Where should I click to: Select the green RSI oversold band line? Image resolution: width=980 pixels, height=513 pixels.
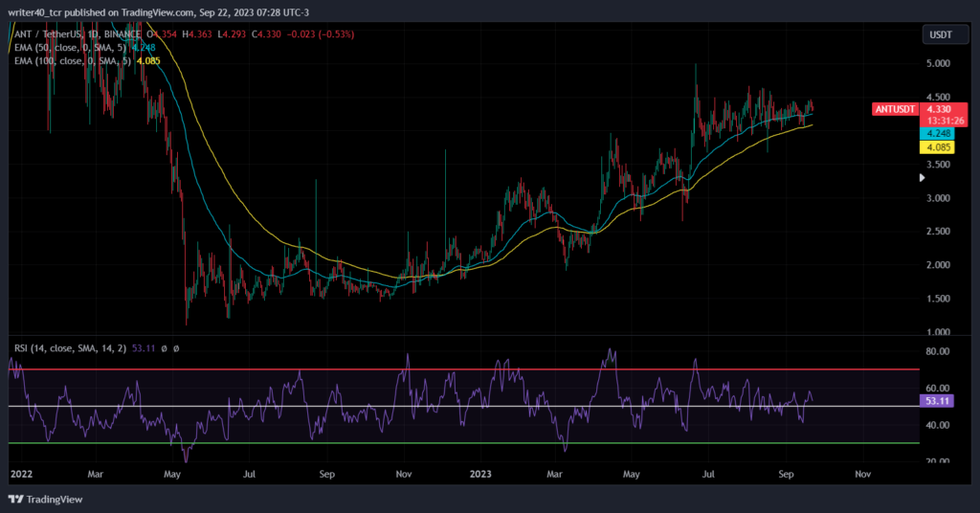(464, 443)
